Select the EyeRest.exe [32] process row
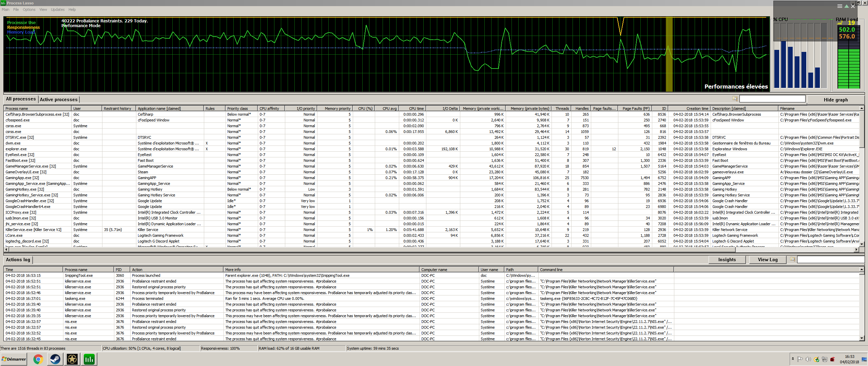The image size is (868, 366). 431,155
